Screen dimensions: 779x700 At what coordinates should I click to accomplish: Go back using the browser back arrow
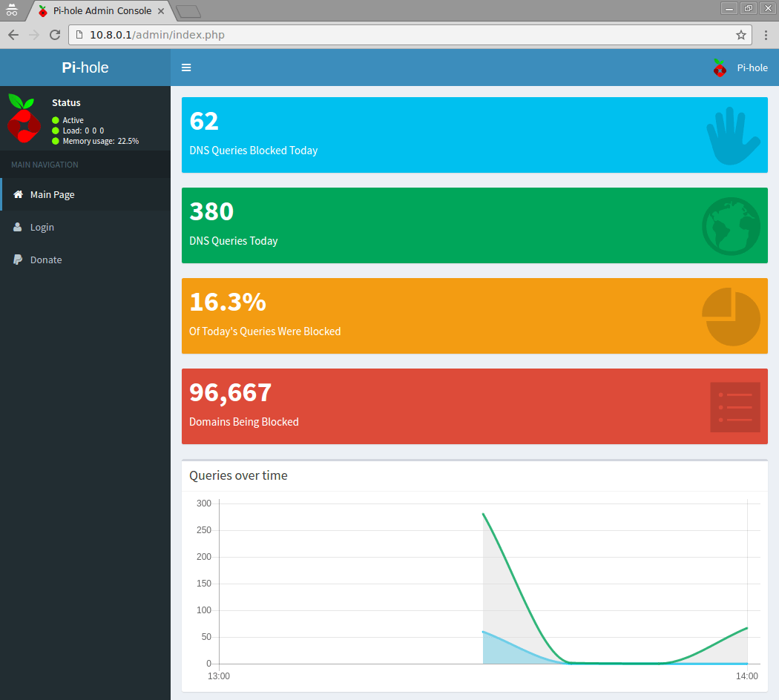(13, 35)
